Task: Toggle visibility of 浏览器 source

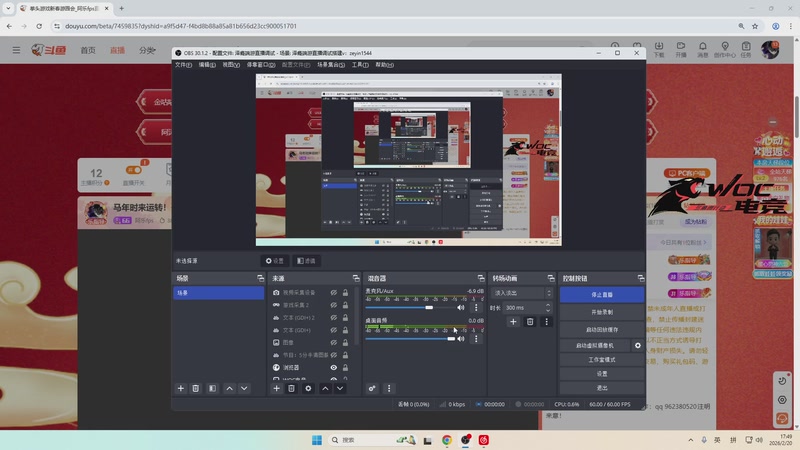Action: [x=334, y=367]
